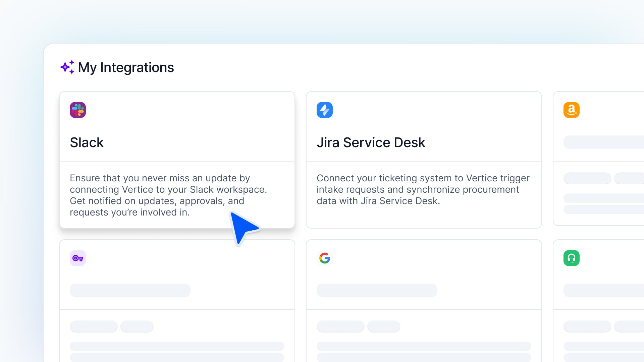Click the green headset icon
Screen dimensions: 644x362
point(571,258)
